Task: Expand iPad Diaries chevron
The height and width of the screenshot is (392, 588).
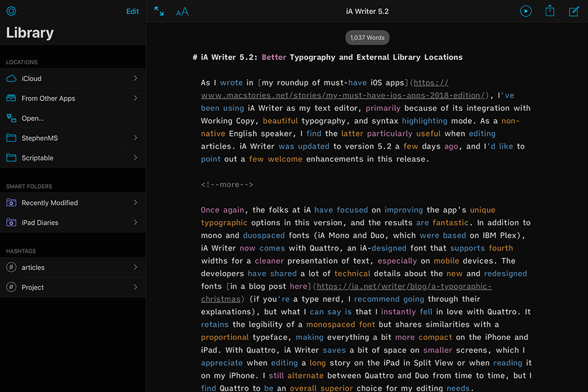Action: pyautogui.click(x=135, y=222)
